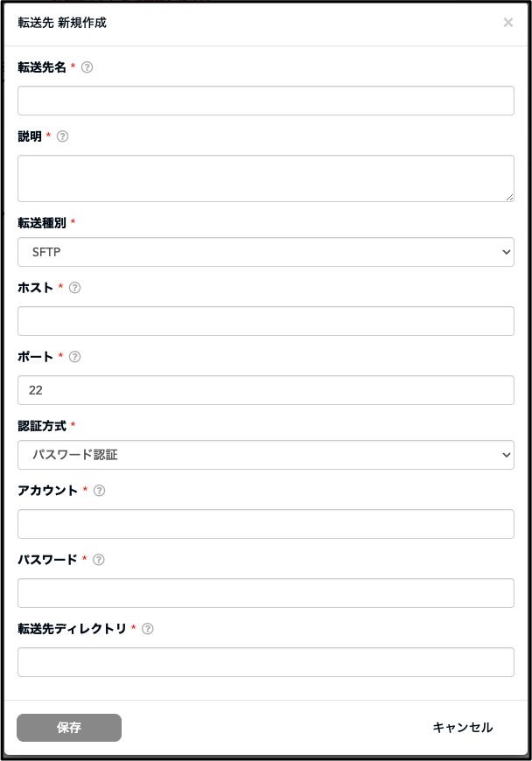View help icon next to ポート
This screenshot has width=532, height=761.
74,357
